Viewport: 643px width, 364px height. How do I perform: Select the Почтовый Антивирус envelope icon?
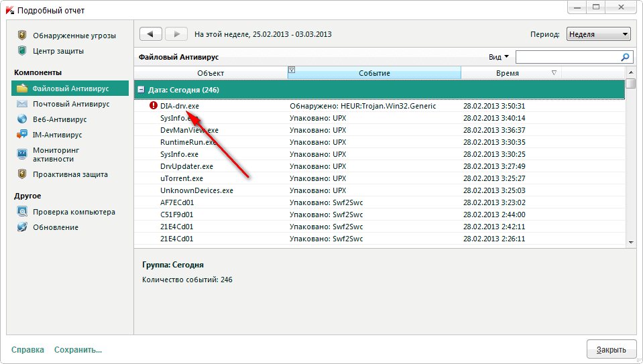pos(22,104)
